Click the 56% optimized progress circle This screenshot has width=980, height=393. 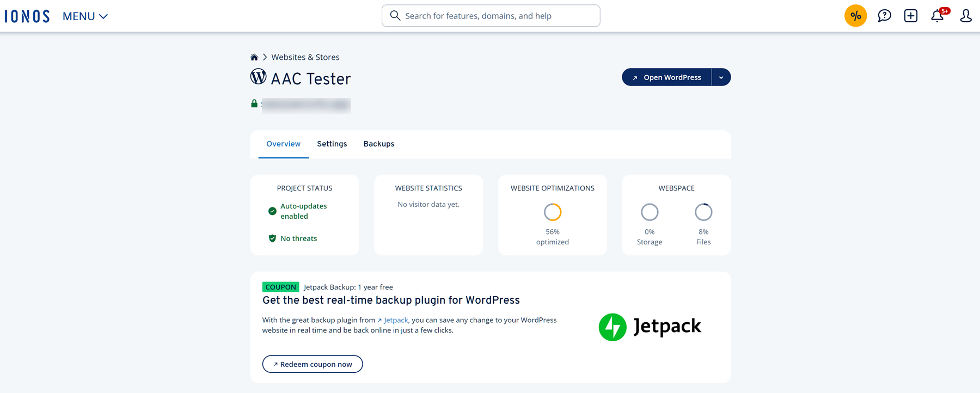tap(552, 212)
